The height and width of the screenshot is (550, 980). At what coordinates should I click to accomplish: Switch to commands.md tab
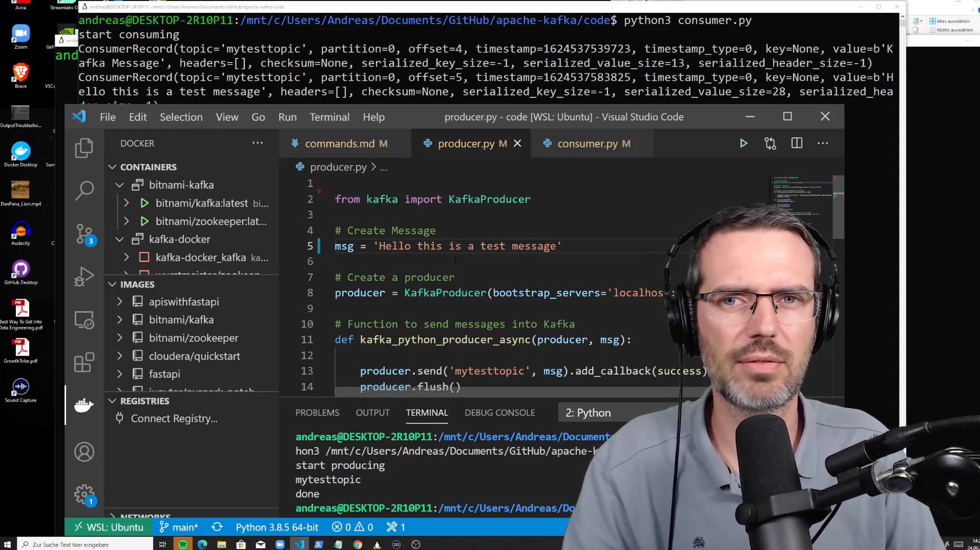click(x=345, y=144)
